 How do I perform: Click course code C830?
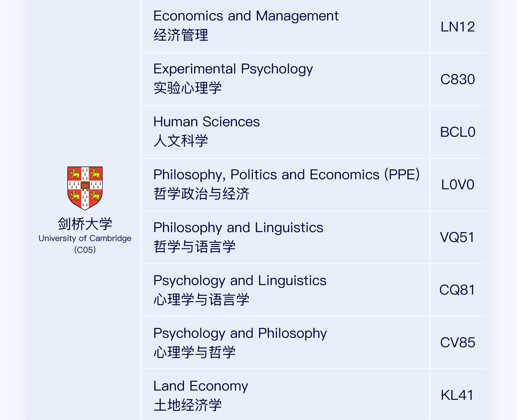pos(458,79)
